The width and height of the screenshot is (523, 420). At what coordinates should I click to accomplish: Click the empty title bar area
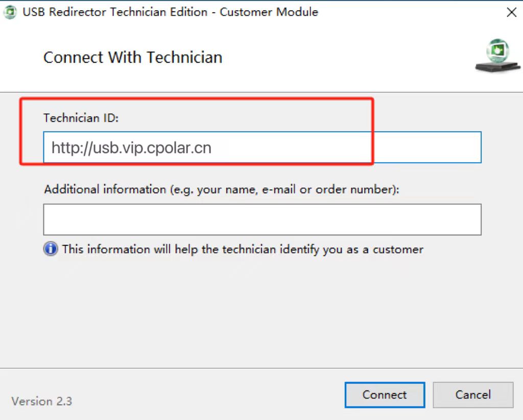(x=409, y=12)
